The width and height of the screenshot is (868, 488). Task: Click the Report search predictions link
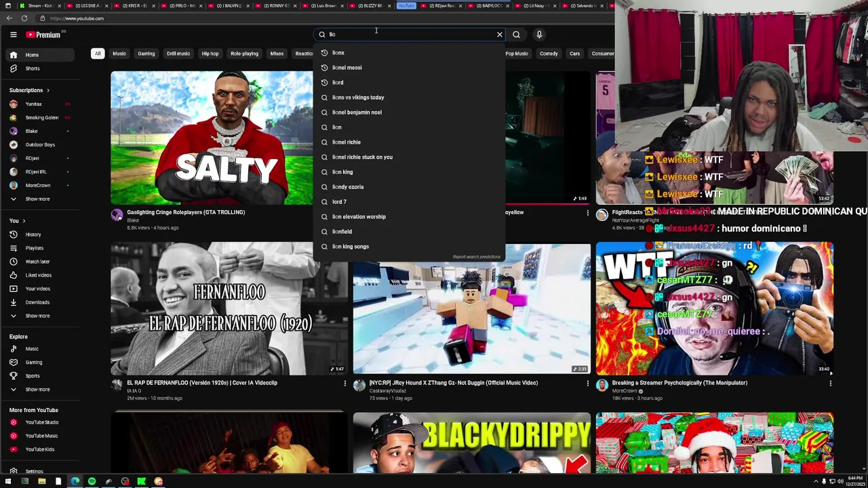[x=476, y=257]
